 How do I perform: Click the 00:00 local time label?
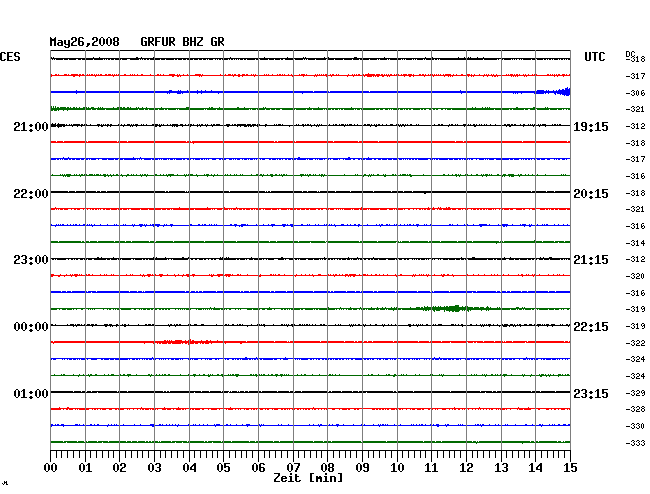[x=31, y=327]
